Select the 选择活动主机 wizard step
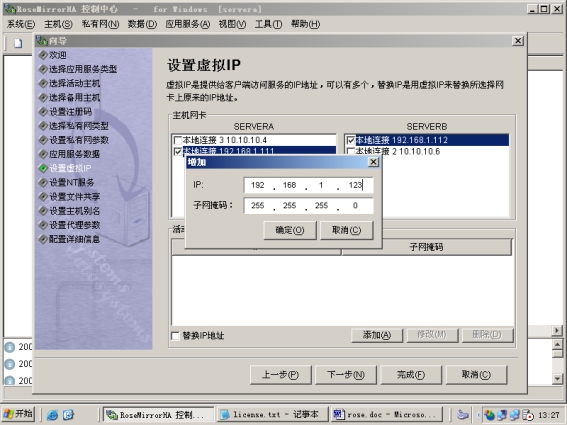567x425 pixels. 74,83
